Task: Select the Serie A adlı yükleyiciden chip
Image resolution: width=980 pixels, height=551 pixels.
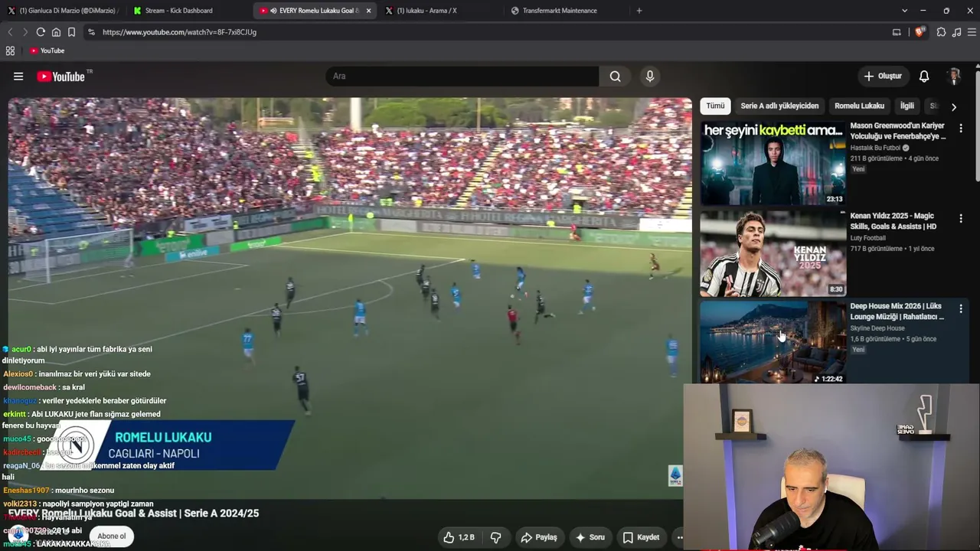Action: tap(779, 106)
